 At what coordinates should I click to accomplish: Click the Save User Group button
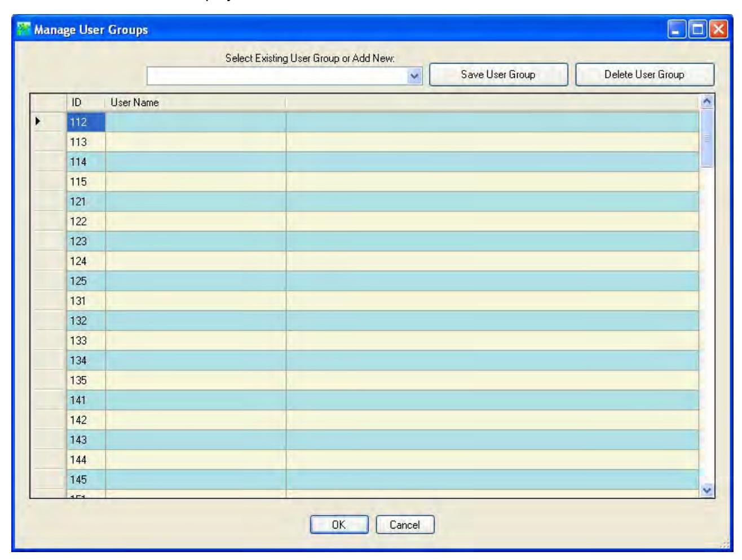498,74
